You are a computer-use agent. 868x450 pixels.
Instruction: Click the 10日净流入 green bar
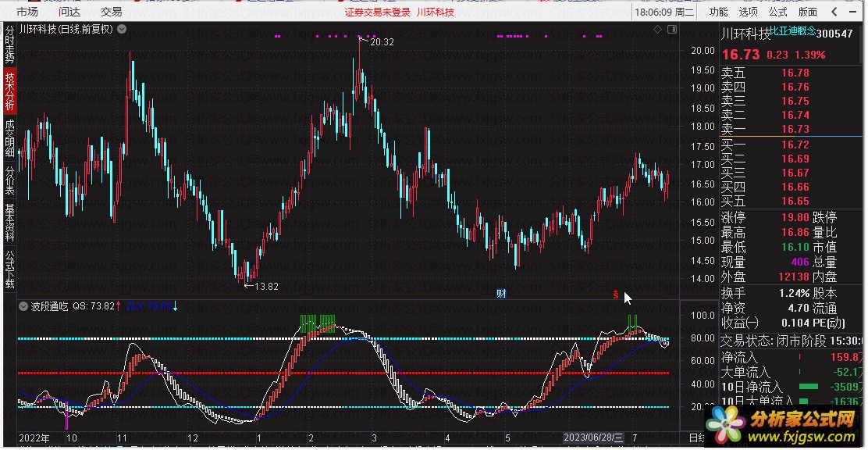[x=807, y=386]
